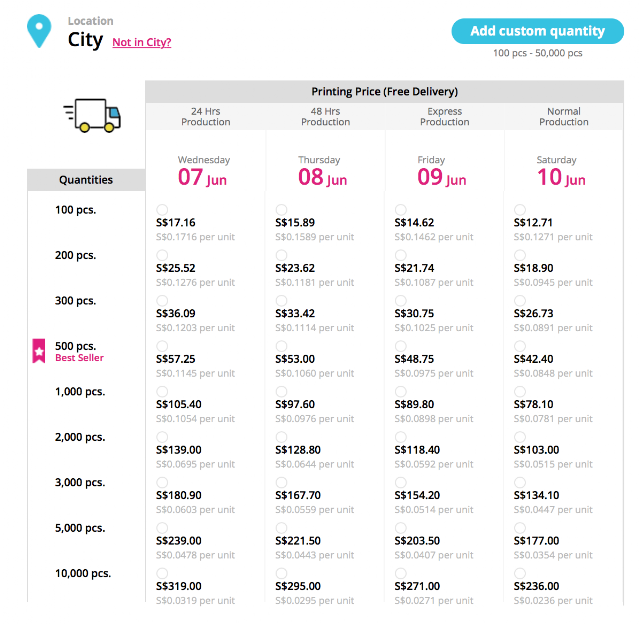Choose the S$53.00 48 Hrs option for 500 pcs
The height and width of the screenshot is (625, 640).
pyautogui.click(x=281, y=346)
